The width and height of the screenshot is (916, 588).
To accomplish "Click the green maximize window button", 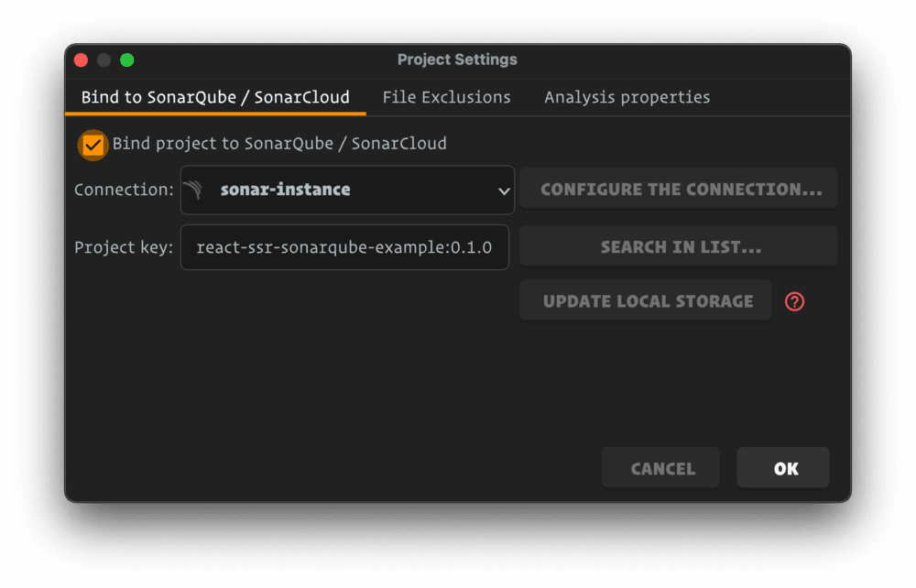I will tap(127, 60).
